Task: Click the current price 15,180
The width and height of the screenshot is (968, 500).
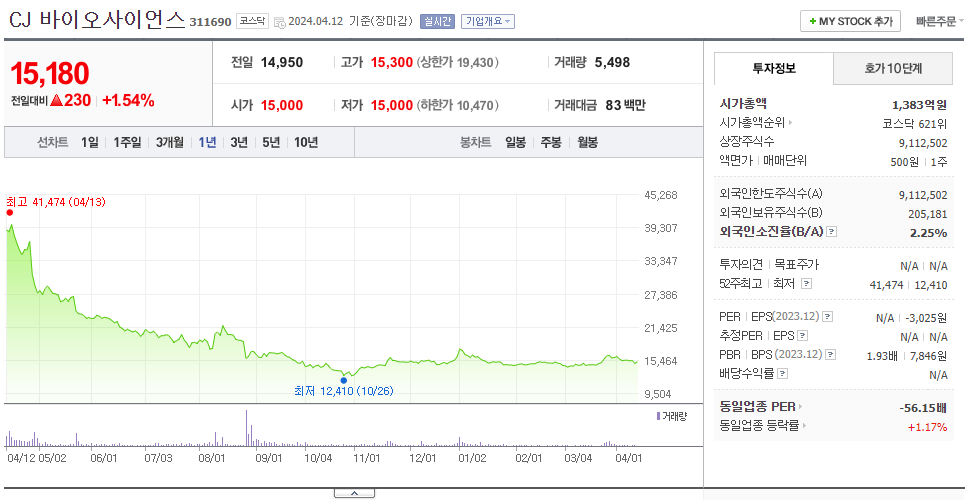Action: (50, 73)
